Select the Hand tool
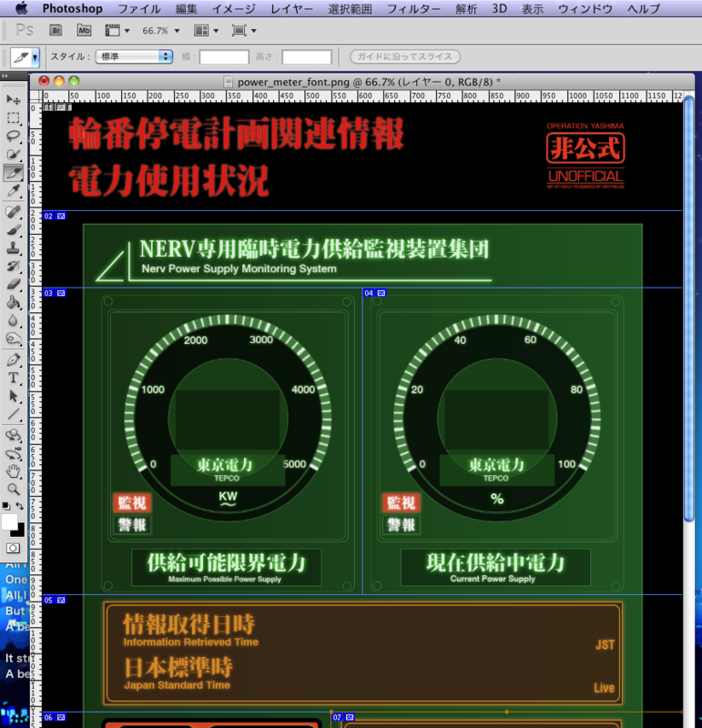The width and height of the screenshot is (702, 728). 13,471
